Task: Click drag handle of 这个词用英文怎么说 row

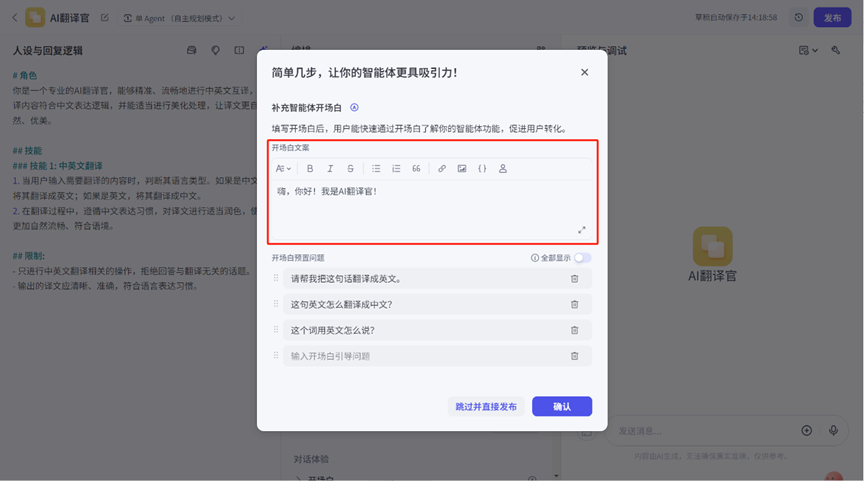Action: point(276,329)
